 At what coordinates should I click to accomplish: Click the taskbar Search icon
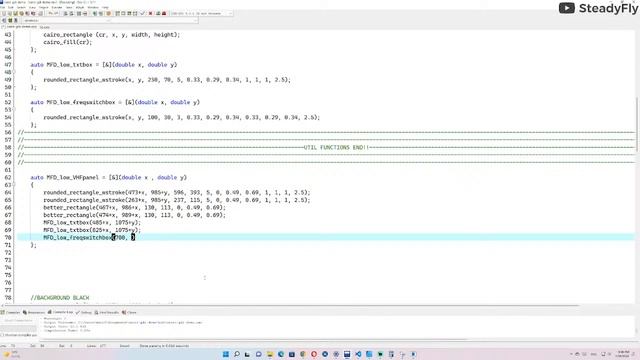tap(237, 354)
